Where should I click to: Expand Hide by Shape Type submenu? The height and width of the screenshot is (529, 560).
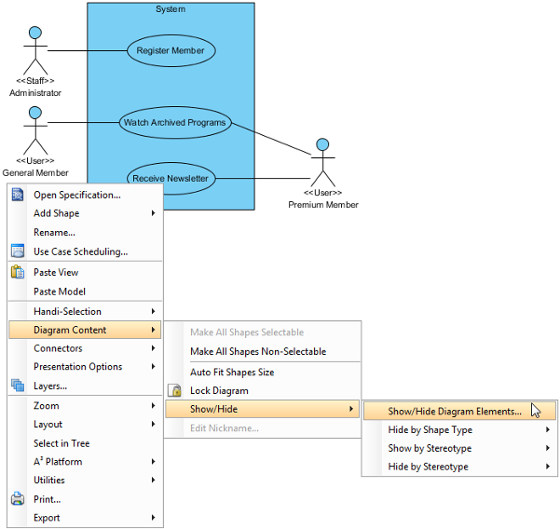point(460,430)
